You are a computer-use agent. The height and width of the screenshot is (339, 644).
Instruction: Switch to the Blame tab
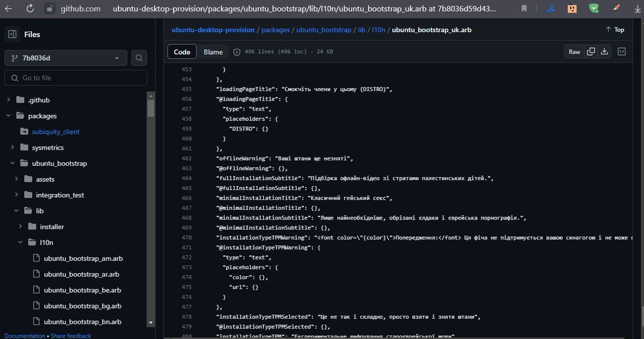213,52
